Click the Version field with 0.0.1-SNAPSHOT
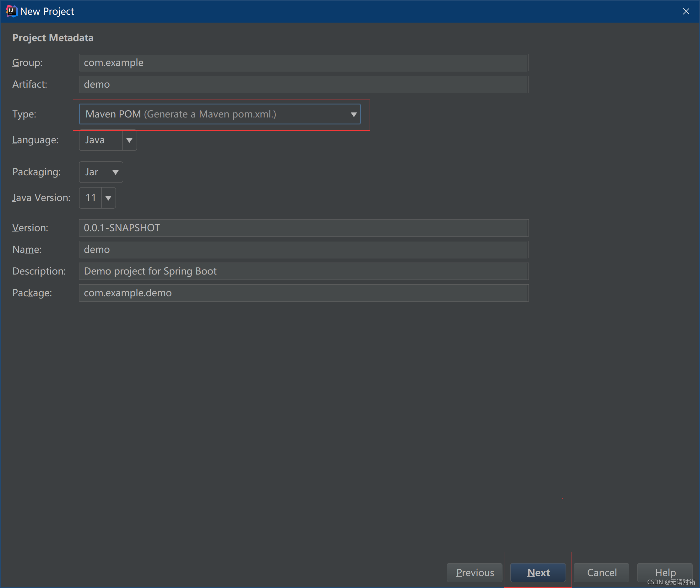 click(304, 228)
